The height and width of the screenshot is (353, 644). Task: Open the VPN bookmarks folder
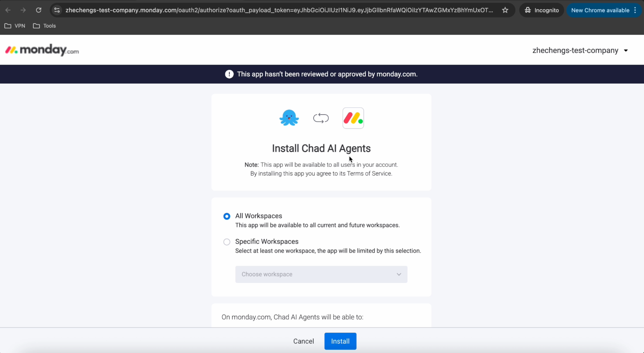[15, 26]
